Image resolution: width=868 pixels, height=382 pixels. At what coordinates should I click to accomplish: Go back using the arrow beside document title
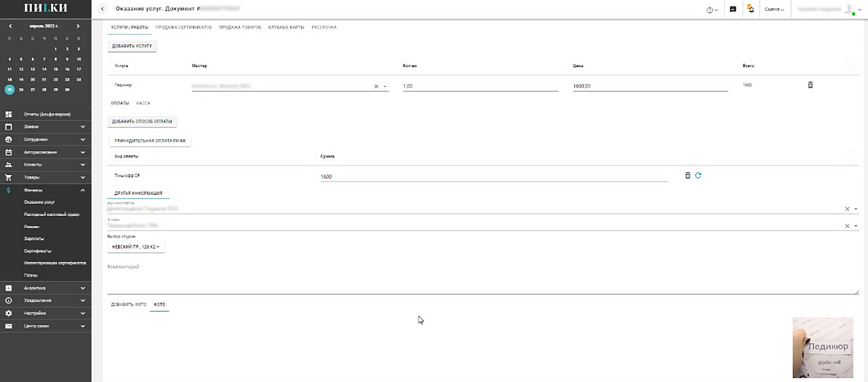tap(103, 9)
